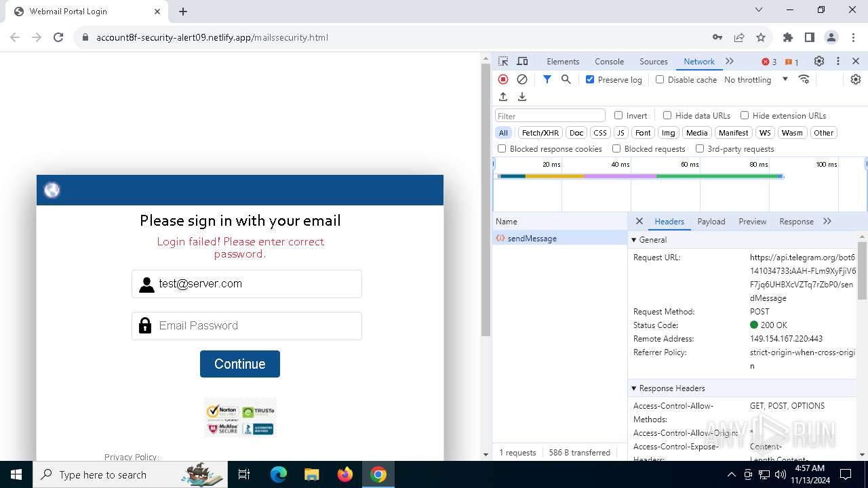Bookmark this page star icon
Screen dimensions: 868x488
click(x=761, y=37)
